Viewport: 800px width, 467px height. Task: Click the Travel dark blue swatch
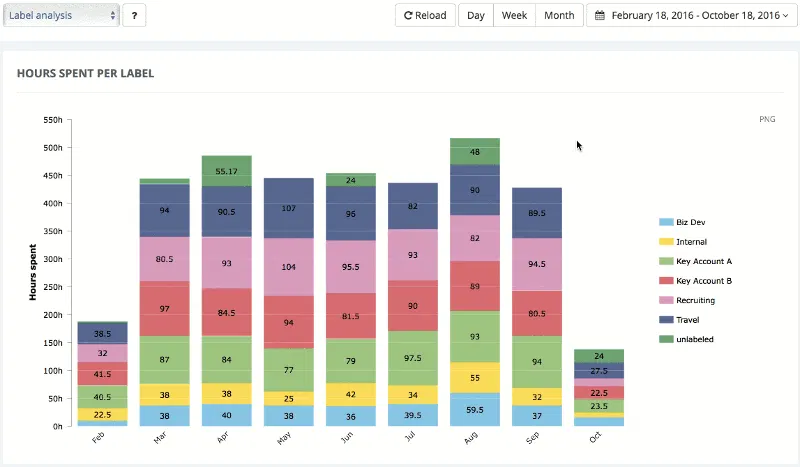(666, 319)
